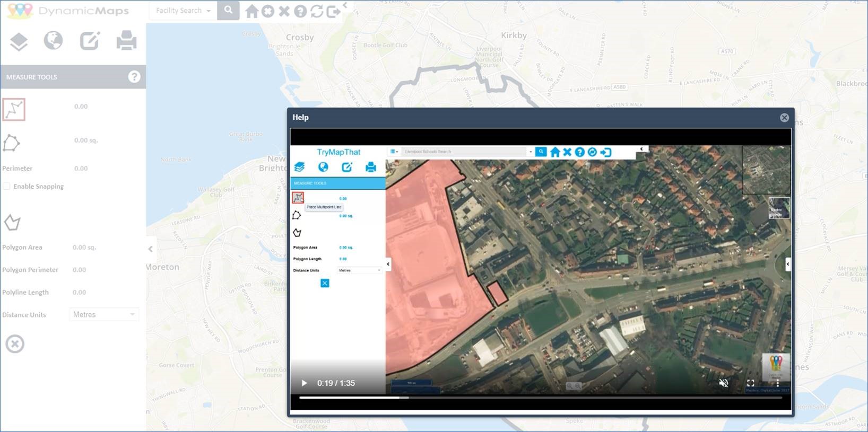
Task: Open the Facility Search dropdown
Action: (x=183, y=11)
